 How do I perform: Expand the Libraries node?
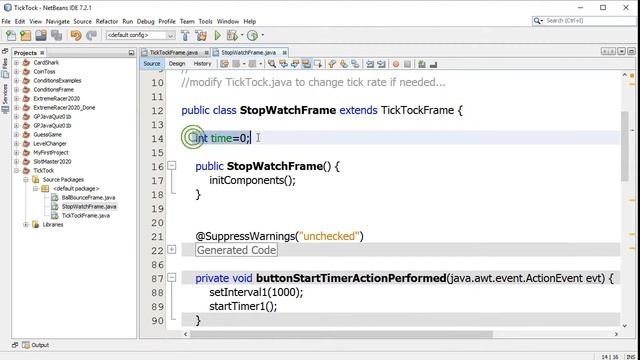tap(26, 224)
